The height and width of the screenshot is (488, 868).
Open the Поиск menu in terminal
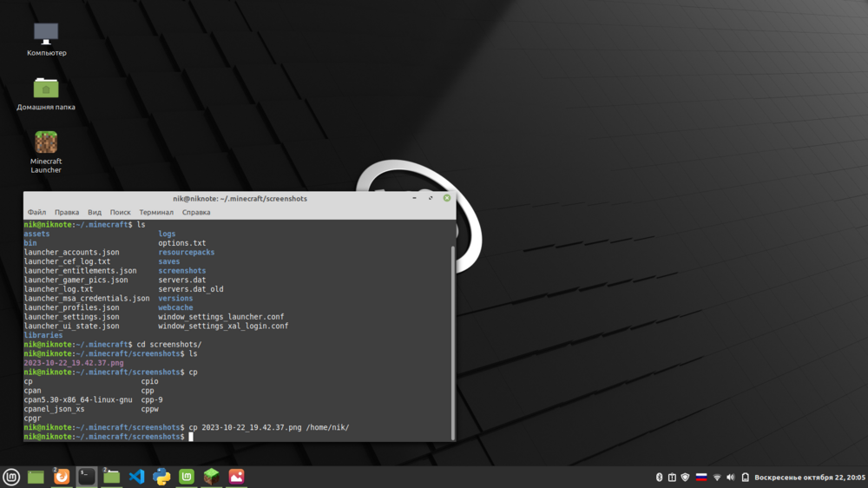point(120,212)
